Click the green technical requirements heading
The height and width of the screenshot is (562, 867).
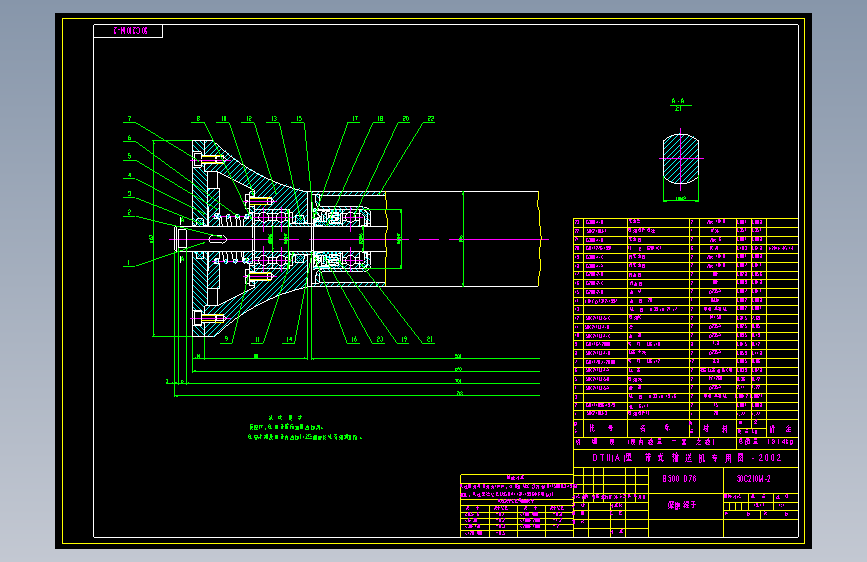[x=285, y=418]
